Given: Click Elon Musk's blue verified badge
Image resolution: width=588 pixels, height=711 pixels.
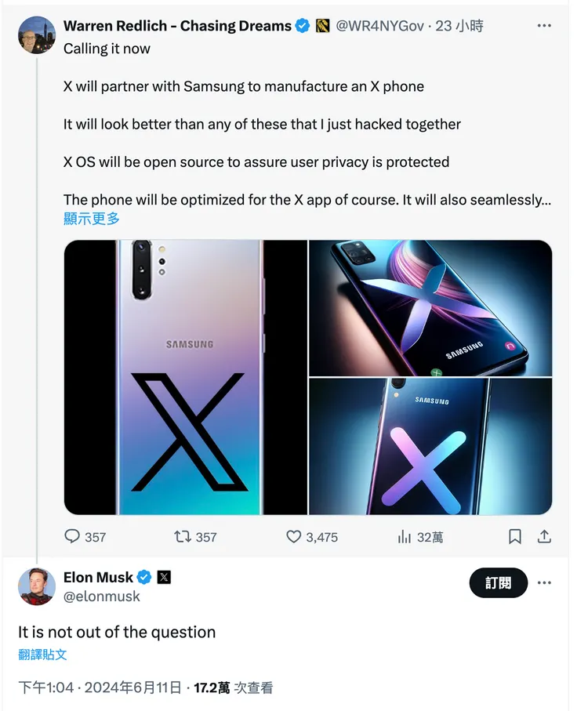Looking at the screenshot, I should [144, 578].
